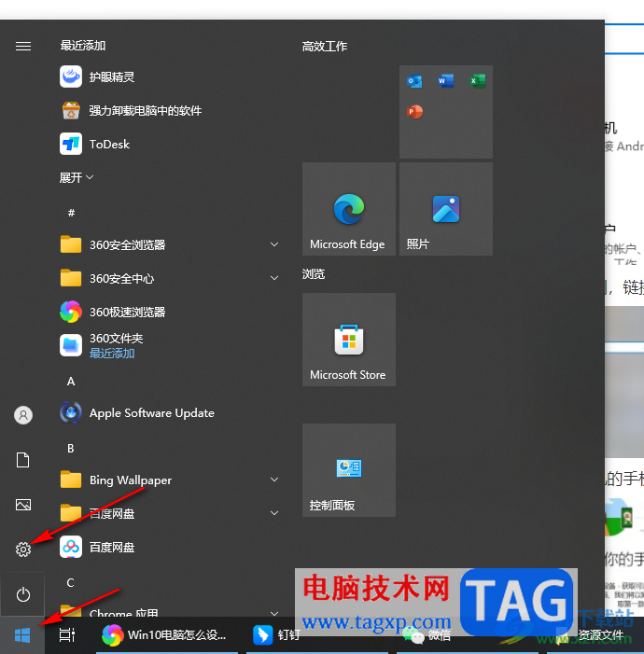Click the 高效工作 group title
The image size is (644, 654).
click(x=325, y=47)
